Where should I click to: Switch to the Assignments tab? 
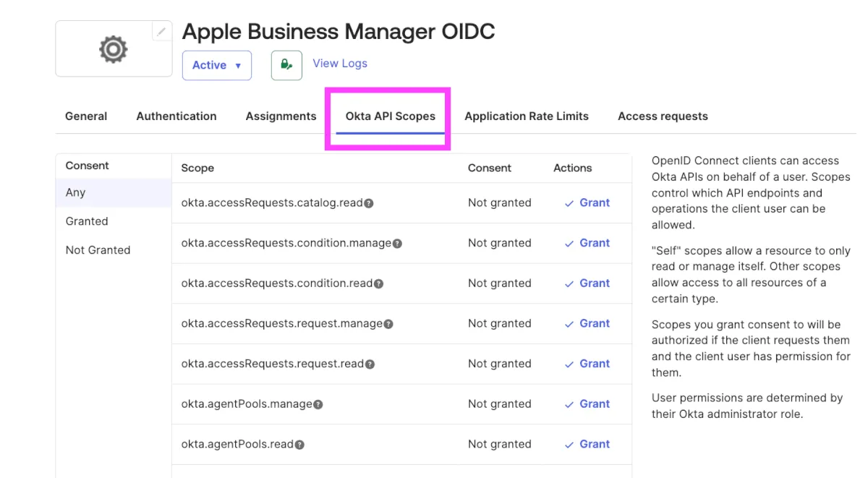pos(281,116)
